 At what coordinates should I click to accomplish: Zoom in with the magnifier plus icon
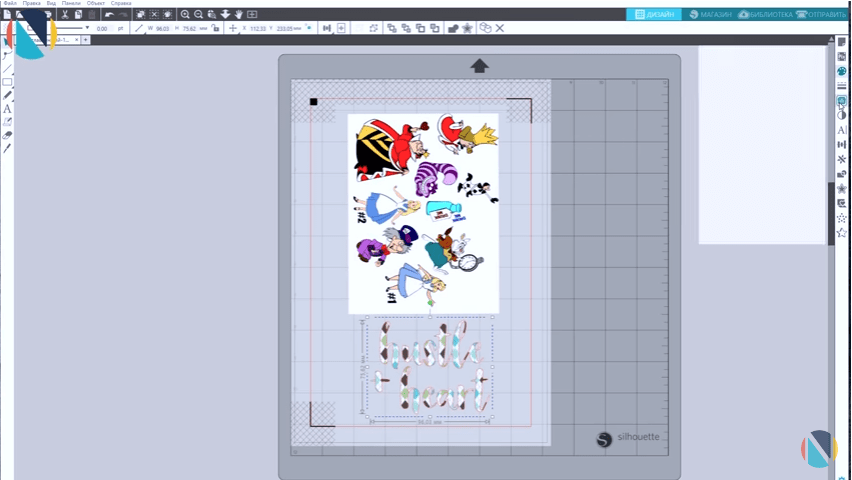[185, 15]
